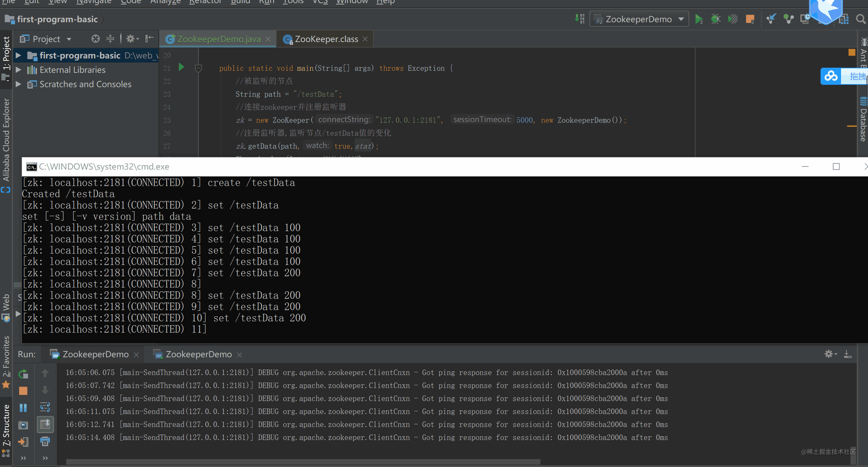Rerun ZookeeperDemo in the Run panel
868x467 pixels.
23,374
